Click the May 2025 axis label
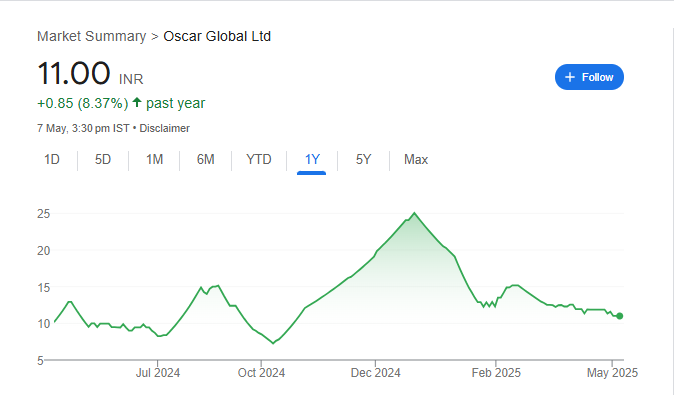 [x=612, y=372]
